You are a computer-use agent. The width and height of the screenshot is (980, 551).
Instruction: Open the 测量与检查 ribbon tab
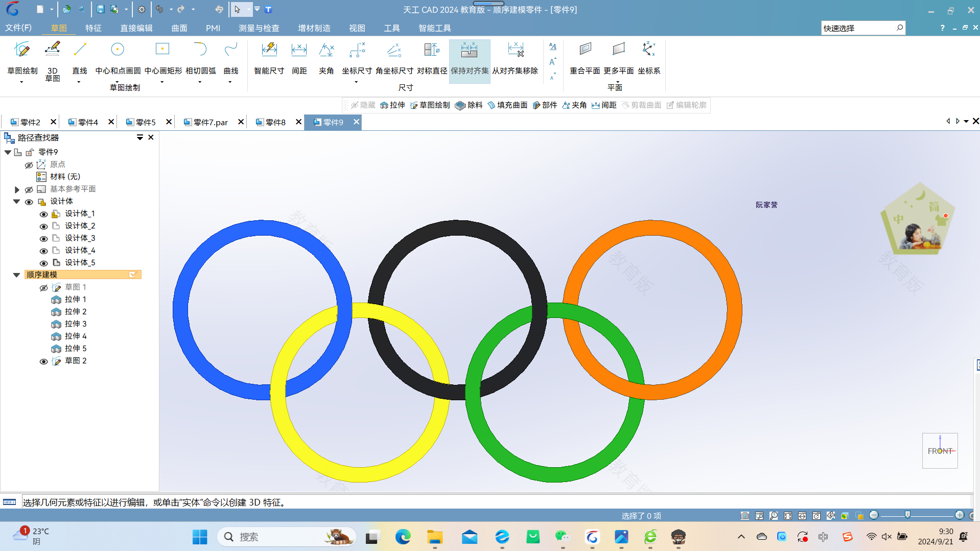[259, 28]
